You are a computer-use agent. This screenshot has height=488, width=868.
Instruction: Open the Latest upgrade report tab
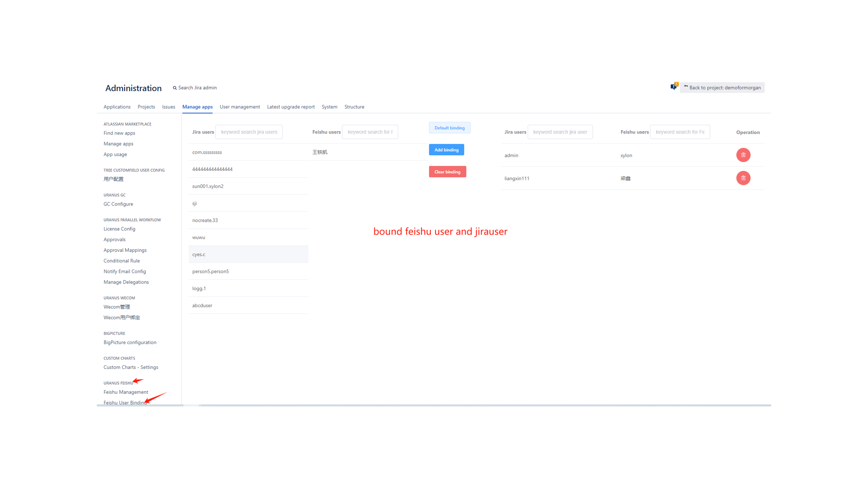click(x=291, y=107)
